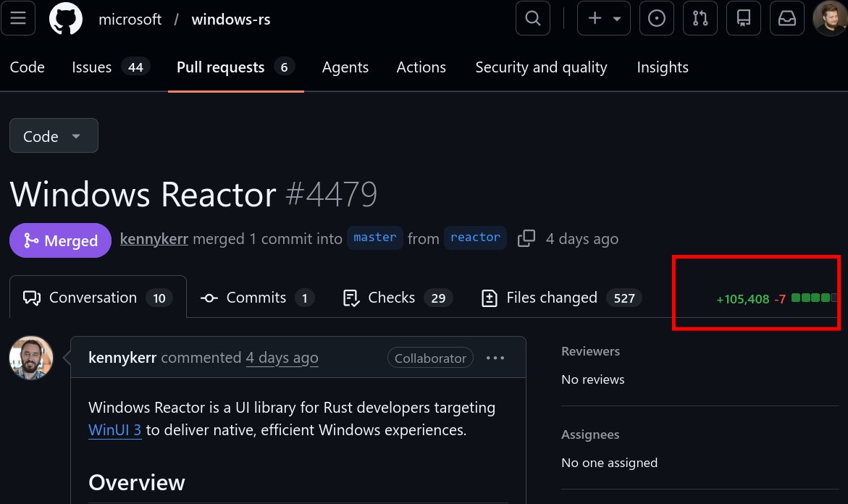Expand the Code dropdown button
The image size is (848, 504).
click(54, 135)
